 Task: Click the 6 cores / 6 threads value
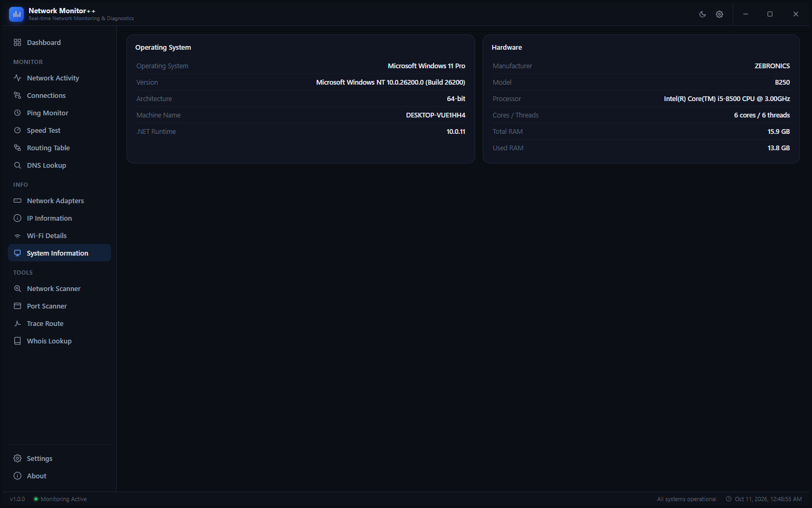[x=762, y=115]
